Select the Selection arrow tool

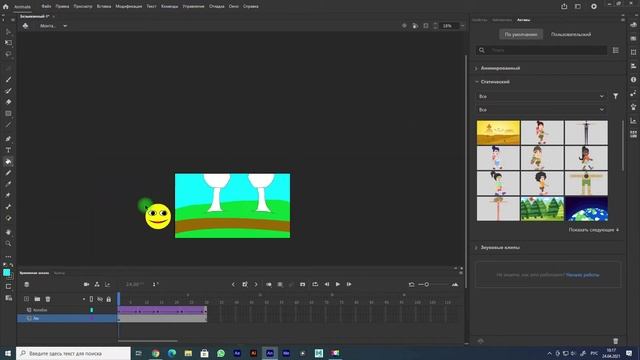tap(8, 31)
